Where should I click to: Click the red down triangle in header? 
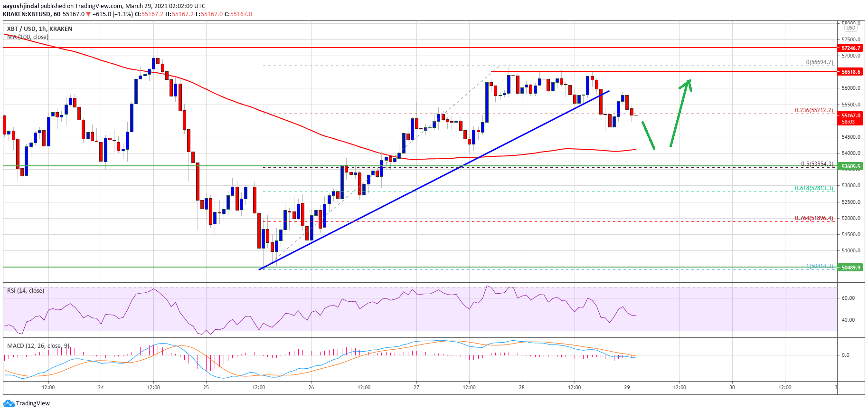[88, 14]
